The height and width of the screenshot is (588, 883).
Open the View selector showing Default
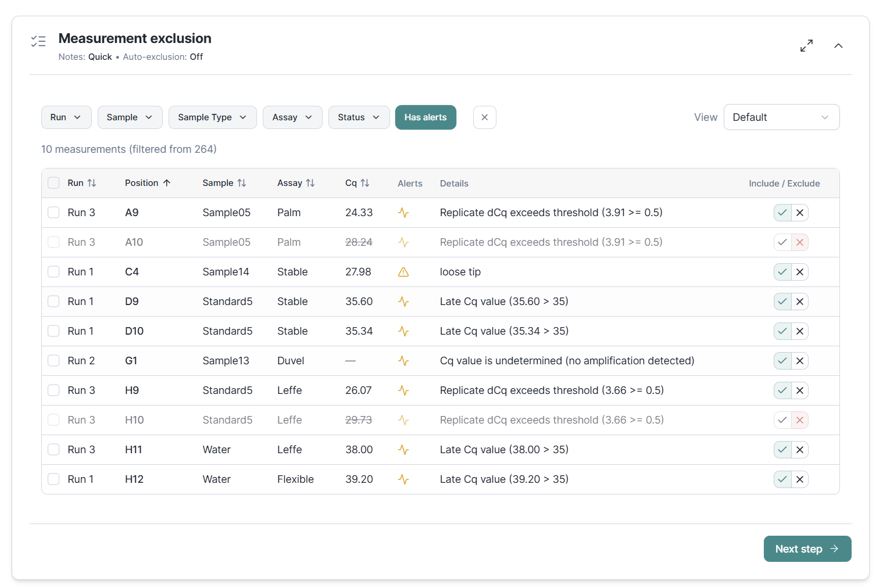[x=781, y=117]
